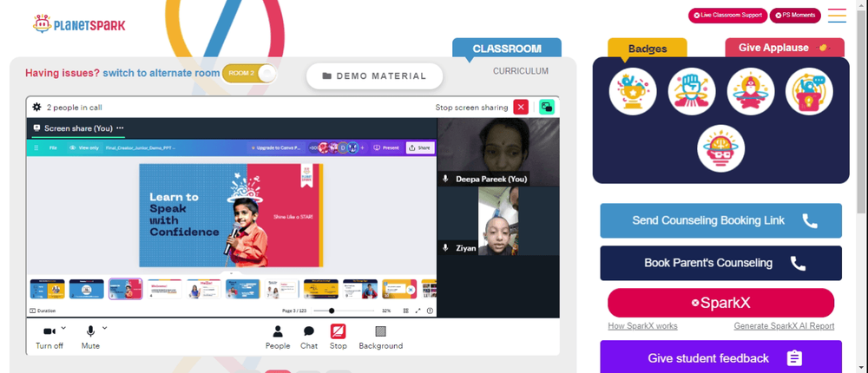The image size is (868, 373).
Task: Click the page vertical scrollbar
Action: point(861,111)
